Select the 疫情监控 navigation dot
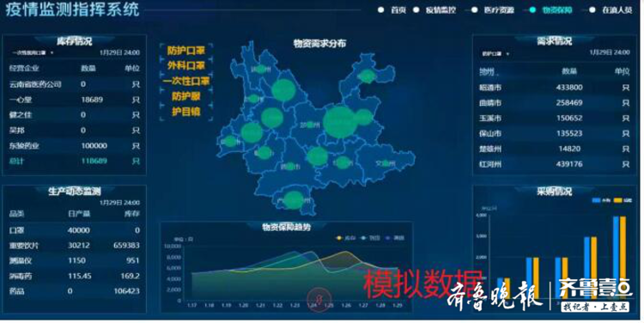Image resolution: width=644 pixels, height=323 pixels. pyautogui.click(x=416, y=9)
